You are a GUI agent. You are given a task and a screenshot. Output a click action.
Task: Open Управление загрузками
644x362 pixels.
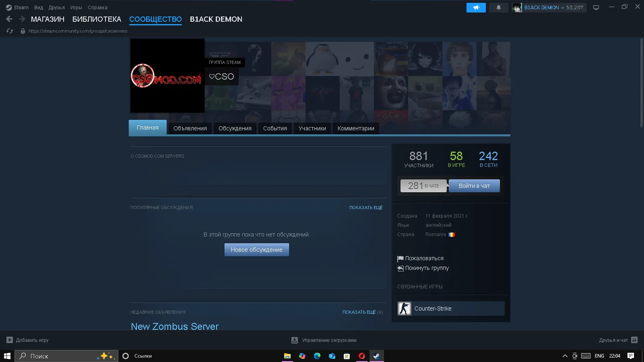329,340
